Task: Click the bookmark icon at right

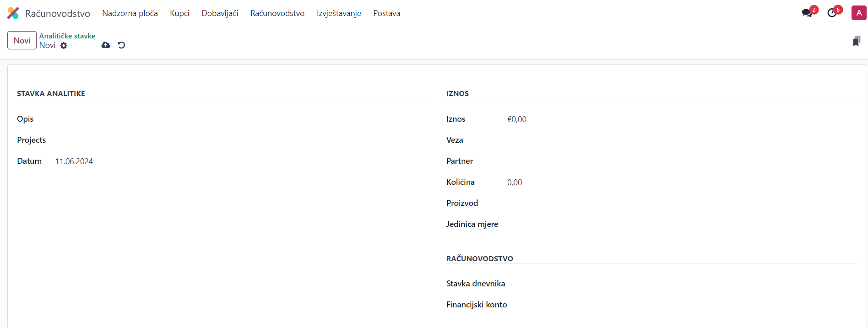Action: click(x=856, y=42)
